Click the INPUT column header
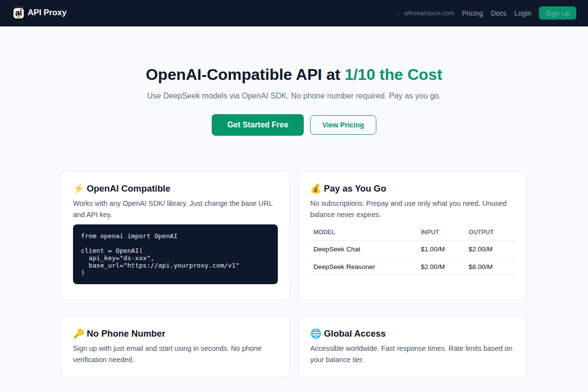Image resolution: width=588 pixels, height=392 pixels. point(430,232)
